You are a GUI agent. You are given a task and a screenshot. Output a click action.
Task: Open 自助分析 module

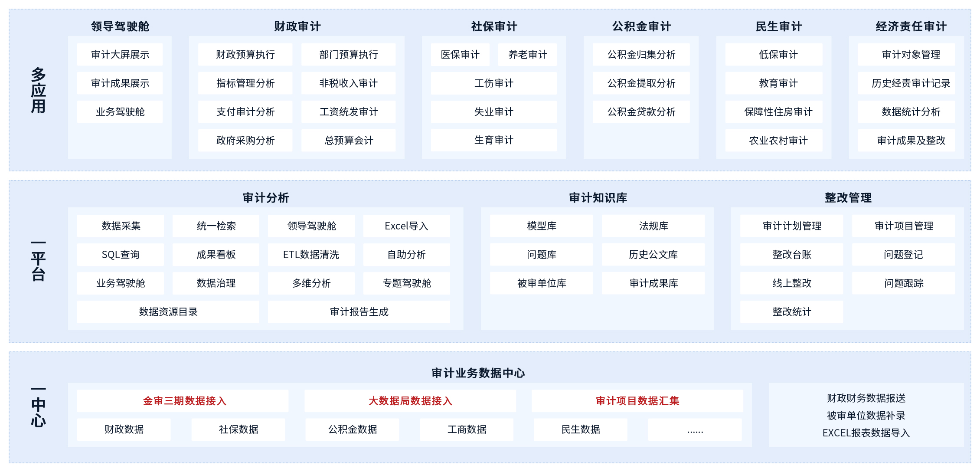click(x=407, y=255)
